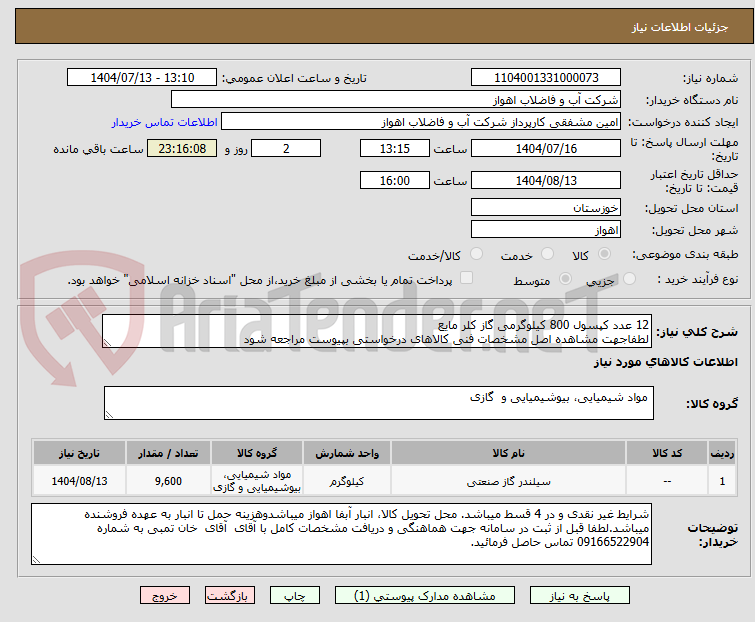Click the deadline time field 13:15

(x=394, y=148)
